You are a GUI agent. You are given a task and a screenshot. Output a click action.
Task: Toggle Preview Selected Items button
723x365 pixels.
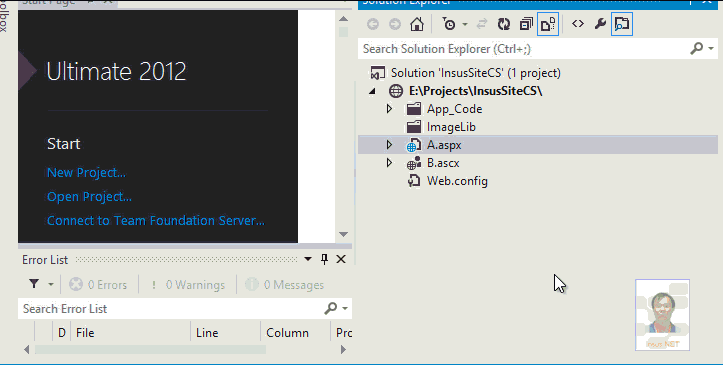(x=622, y=24)
